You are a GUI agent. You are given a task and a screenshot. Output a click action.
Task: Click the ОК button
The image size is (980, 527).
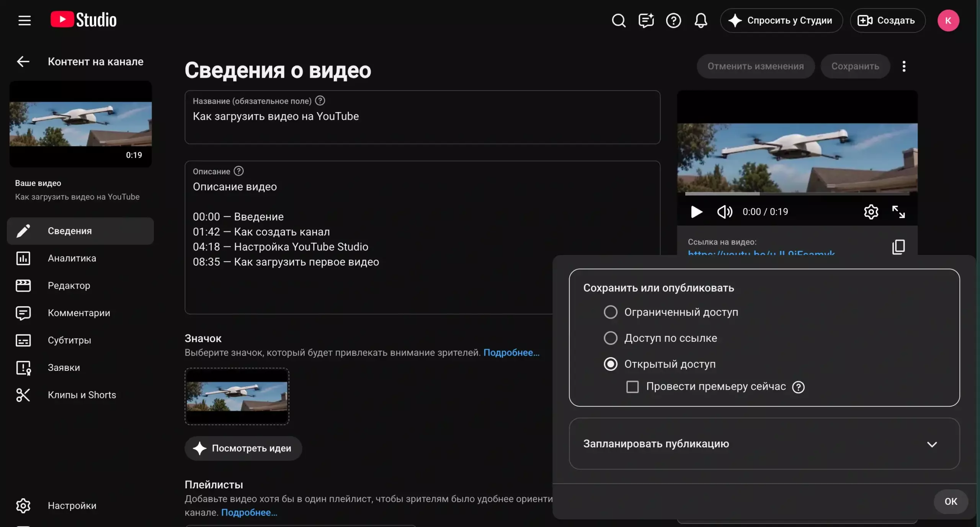tap(951, 502)
